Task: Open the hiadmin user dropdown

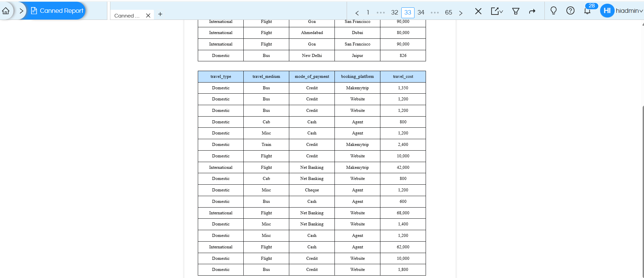Action: point(629,11)
